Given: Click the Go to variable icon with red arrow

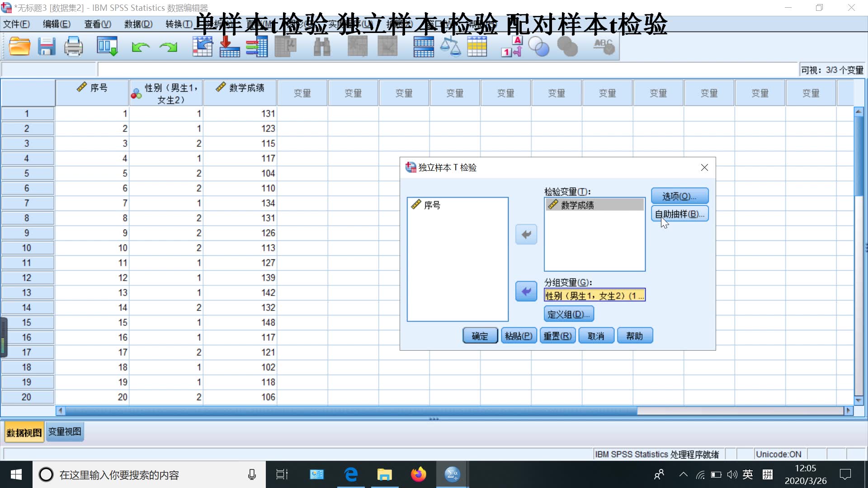Looking at the screenshot, I should (x=230, y=47).
